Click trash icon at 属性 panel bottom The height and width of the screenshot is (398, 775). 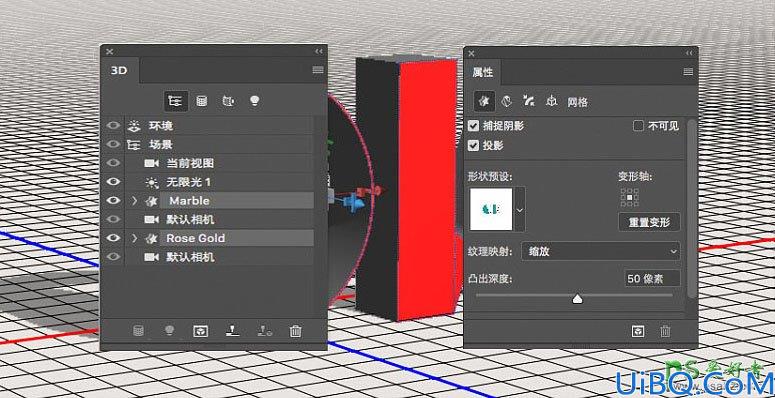(665, 331)
